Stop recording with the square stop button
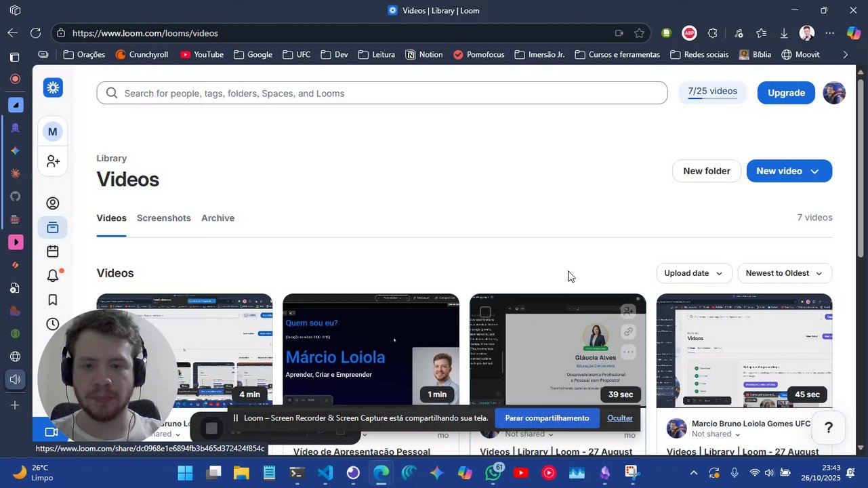This screenshot has height=488, width=868. tap(211, 428)
